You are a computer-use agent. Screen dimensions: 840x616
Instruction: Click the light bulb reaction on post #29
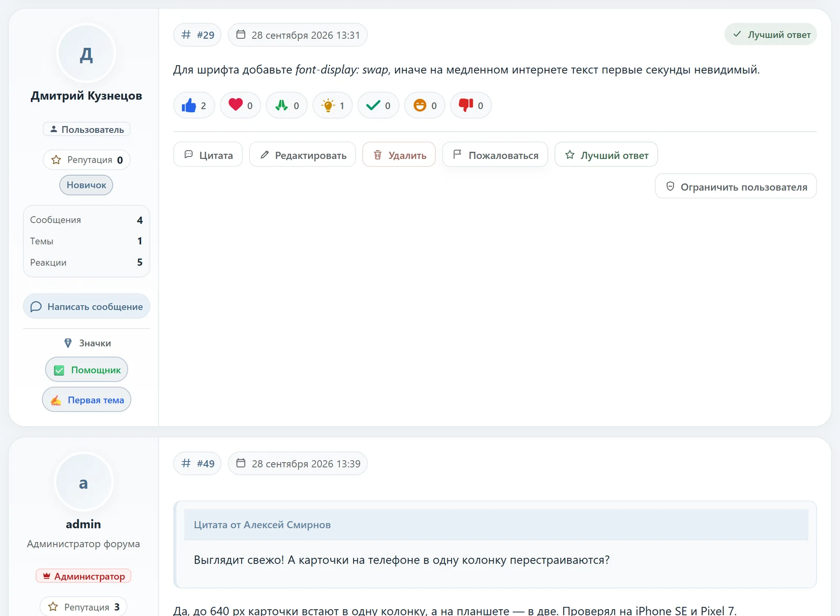pyautogui.click(x=332, y=105)
